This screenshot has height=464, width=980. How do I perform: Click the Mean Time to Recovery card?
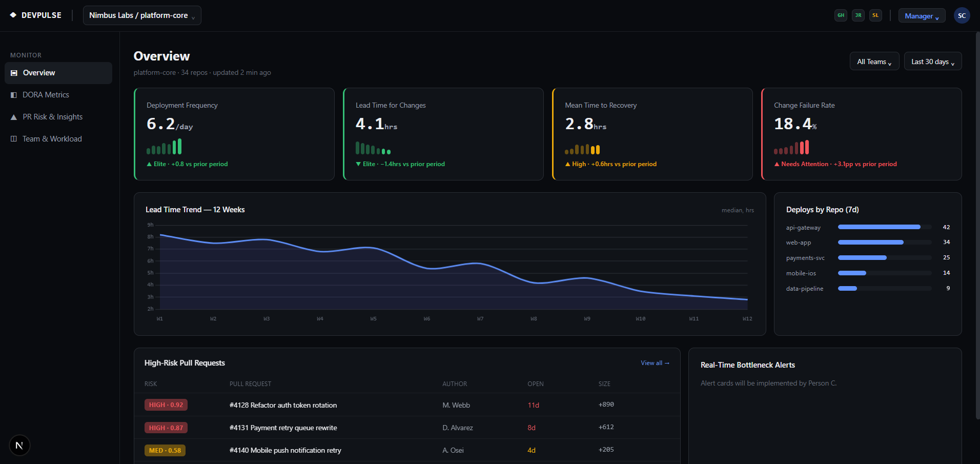click(652, 134)
